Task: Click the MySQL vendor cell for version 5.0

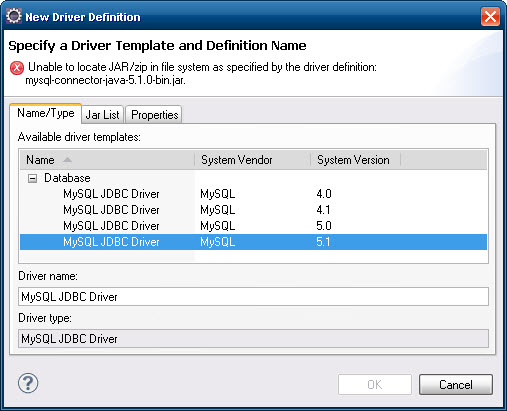Action: pos(218,226)
